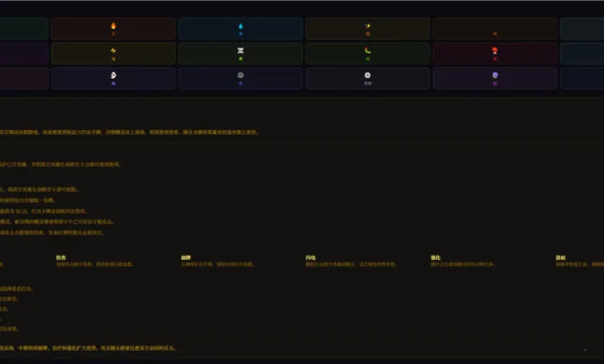604x364 pixels.
Task: Click the 伤害 keyword heading
Action: point(61,257)
